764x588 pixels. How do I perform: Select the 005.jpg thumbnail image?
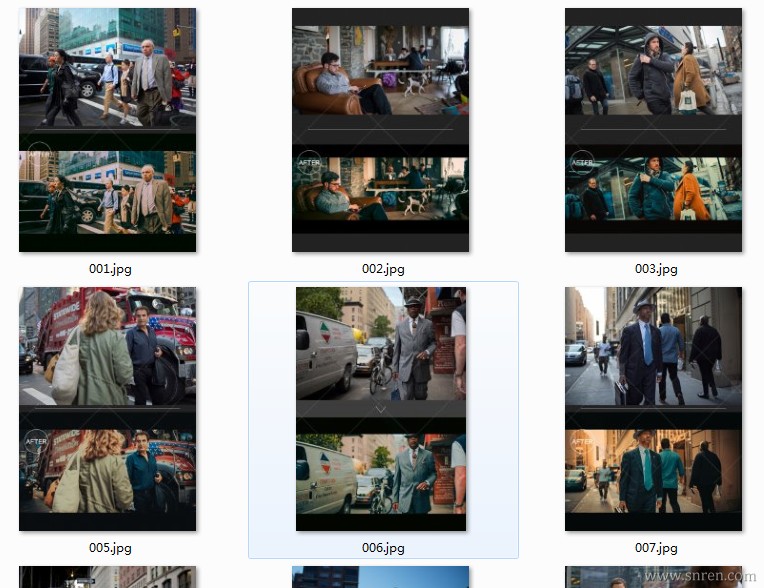click(108, 409)
